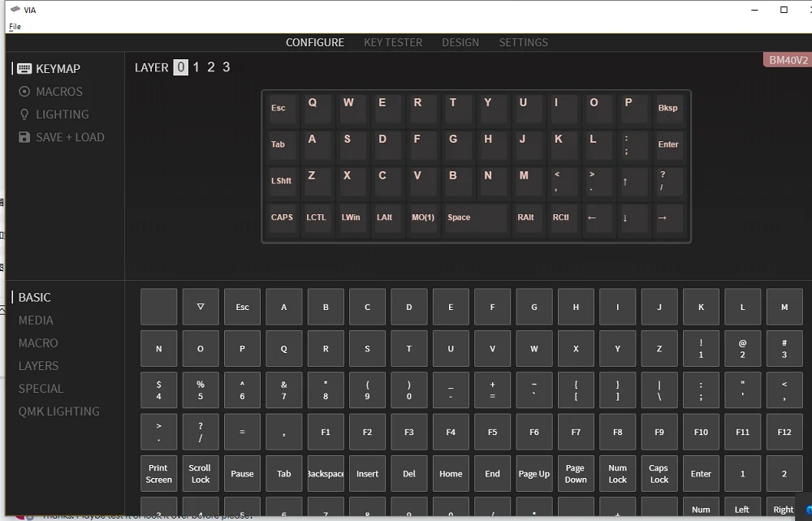Switch to the Key Tester tab
The image size is (812, 521).
tap(393, 42)
